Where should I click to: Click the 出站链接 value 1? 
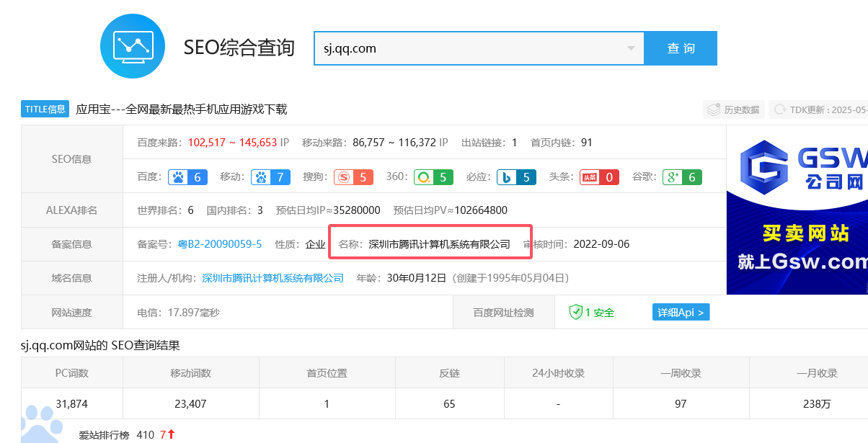click(515, 143)
